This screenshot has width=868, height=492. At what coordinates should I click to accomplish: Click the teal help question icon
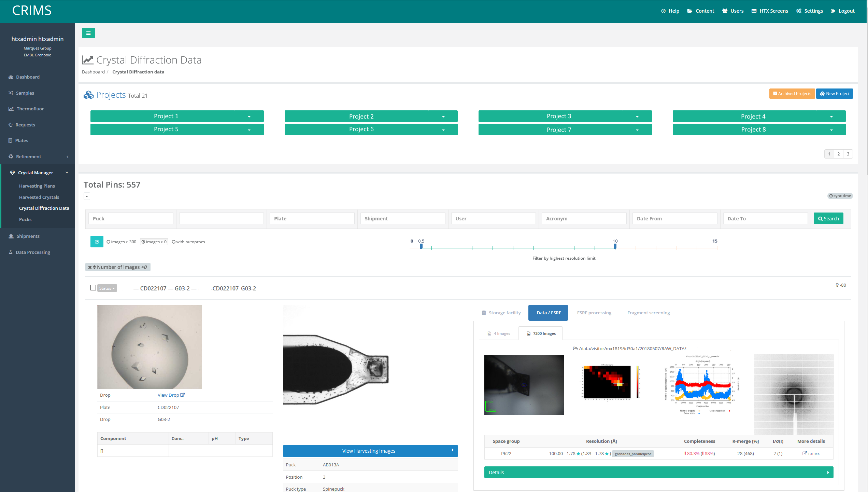pyautogui.click(x=97, y=242)
